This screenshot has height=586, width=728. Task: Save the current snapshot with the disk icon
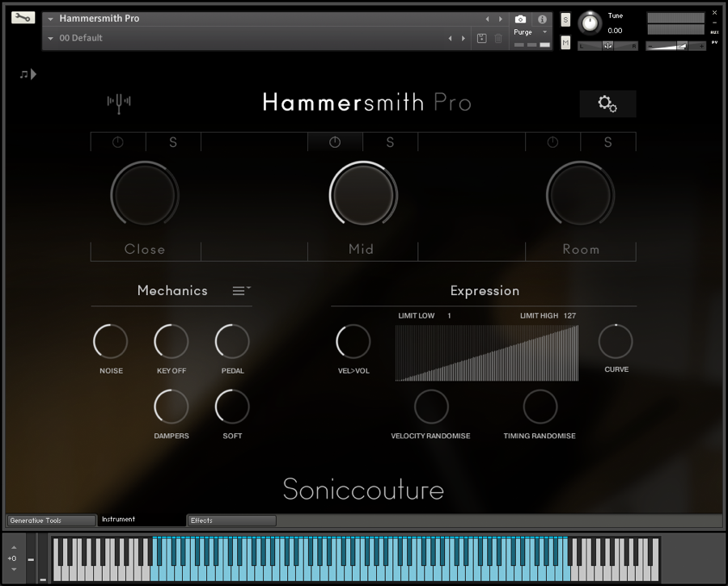pos(482,39)
